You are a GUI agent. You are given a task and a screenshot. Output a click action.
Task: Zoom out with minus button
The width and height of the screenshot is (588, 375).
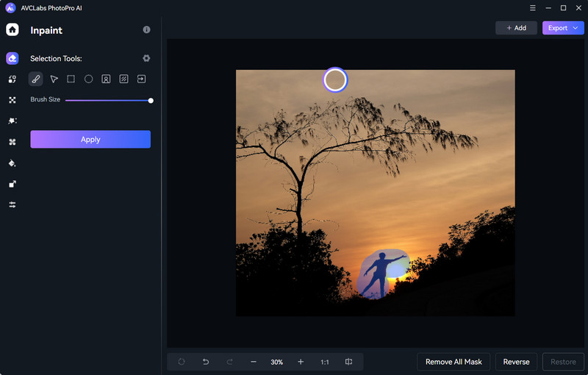254,362
